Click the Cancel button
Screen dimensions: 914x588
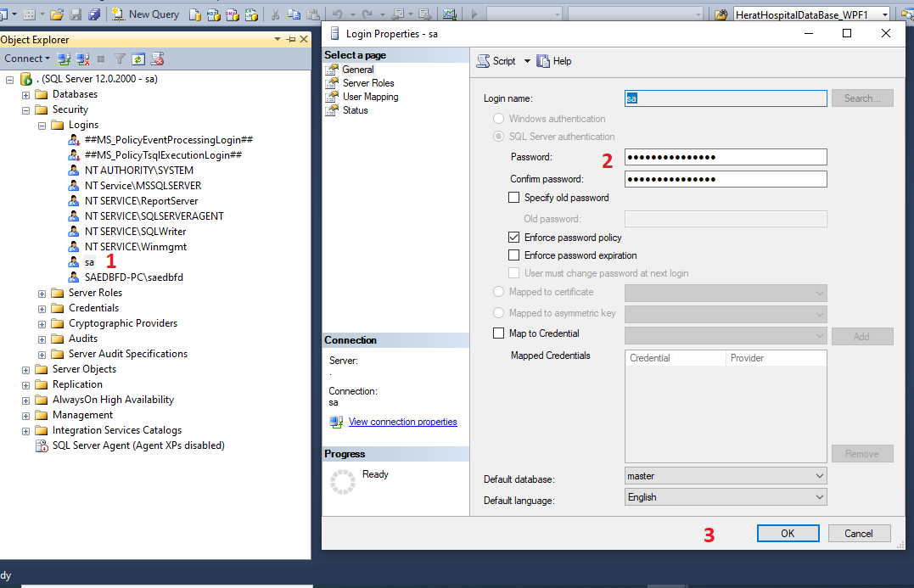[x=859, y=533]
